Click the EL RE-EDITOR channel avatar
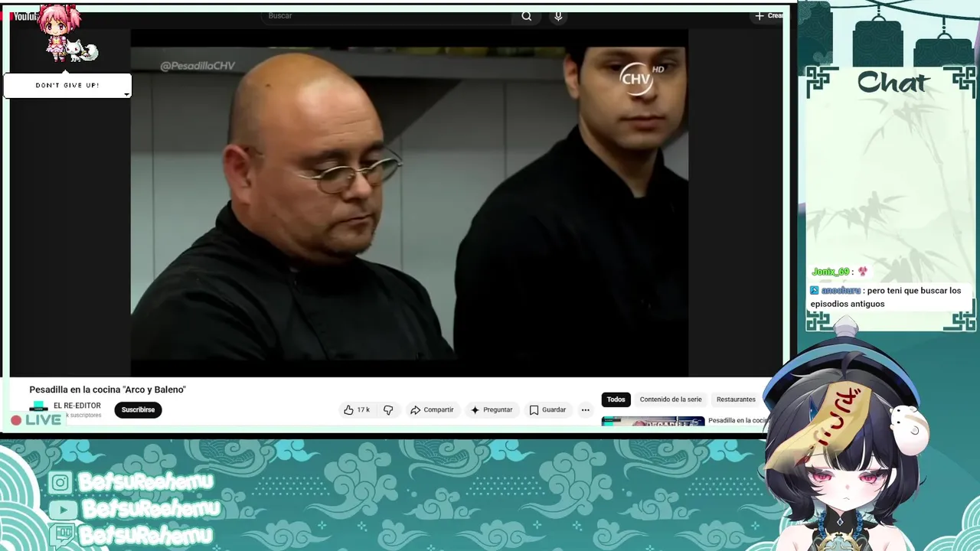This screenshot has width=980, height=551. click(38, 408)
